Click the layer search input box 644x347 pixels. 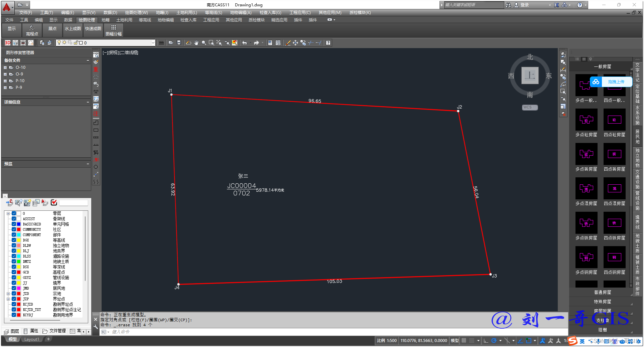click(x=74, y=203)
